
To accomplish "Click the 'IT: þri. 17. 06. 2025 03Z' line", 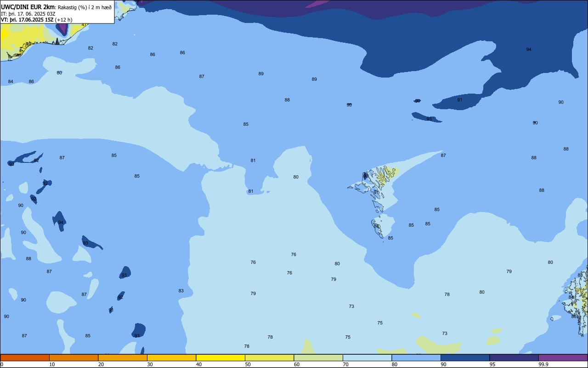I will click(x=28, y=14).
